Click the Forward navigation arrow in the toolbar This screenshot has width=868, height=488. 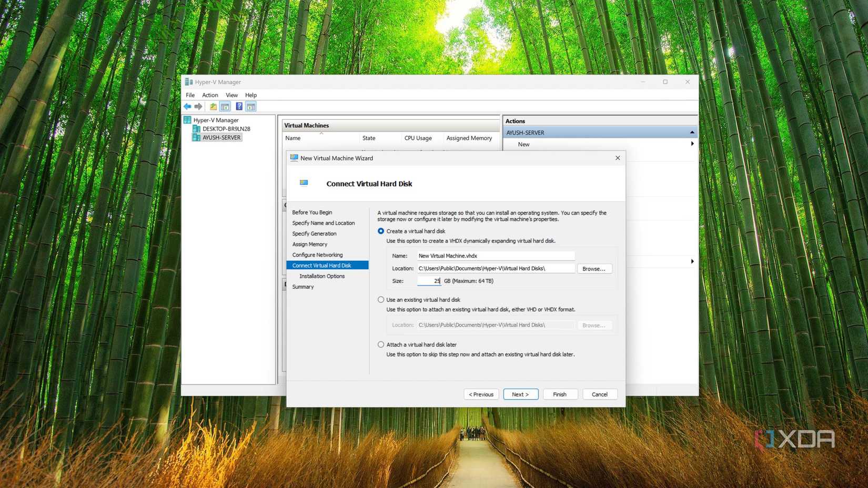[198, 106]
